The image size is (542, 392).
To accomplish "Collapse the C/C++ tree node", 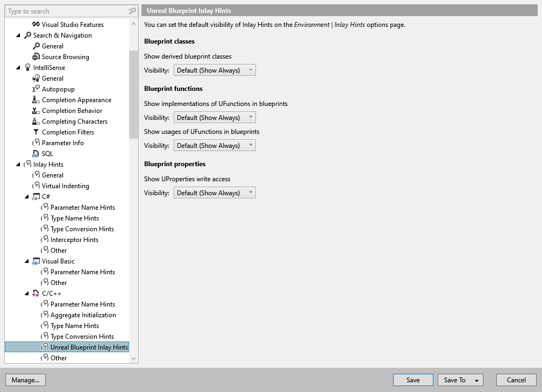I will point(27,293).
